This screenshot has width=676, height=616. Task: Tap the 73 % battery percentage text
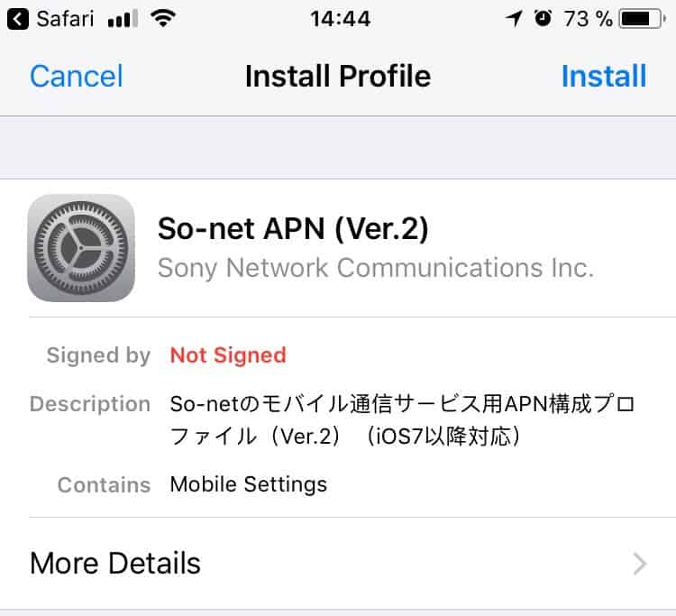pyautogui.click(x=588, y=19)
